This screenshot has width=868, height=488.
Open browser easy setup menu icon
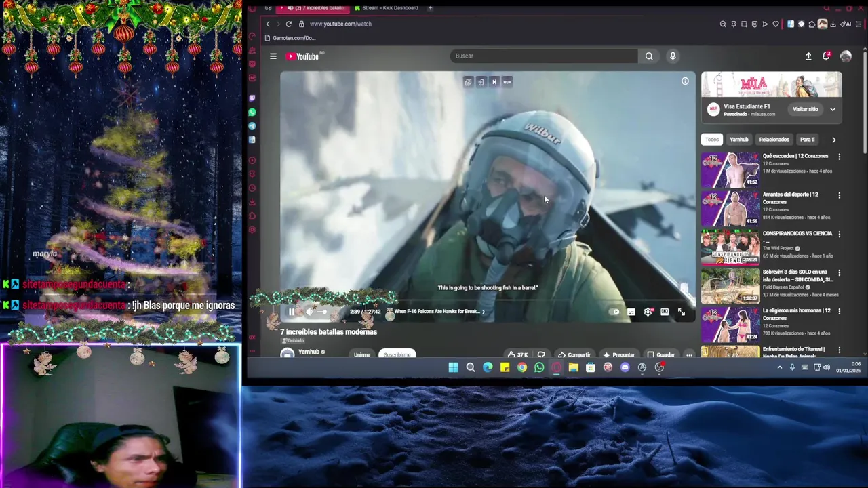tap(858, 24)
